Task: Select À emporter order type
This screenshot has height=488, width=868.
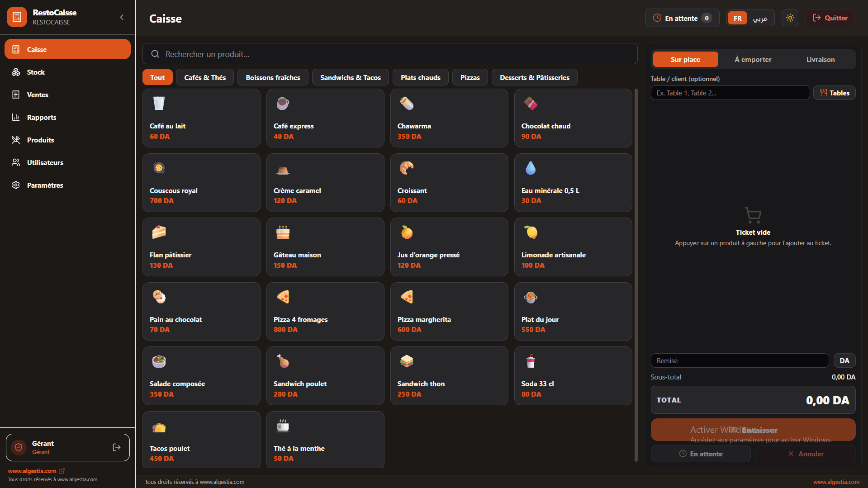Action: pyautogui.click(x=753, y=60)
